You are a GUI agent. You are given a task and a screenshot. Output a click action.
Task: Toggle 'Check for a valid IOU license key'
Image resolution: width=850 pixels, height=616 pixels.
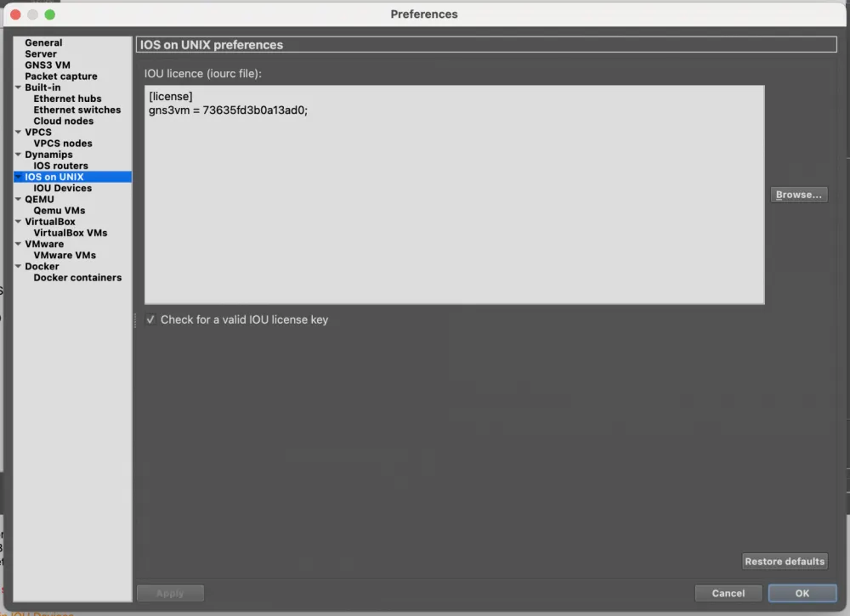(150, 320)
